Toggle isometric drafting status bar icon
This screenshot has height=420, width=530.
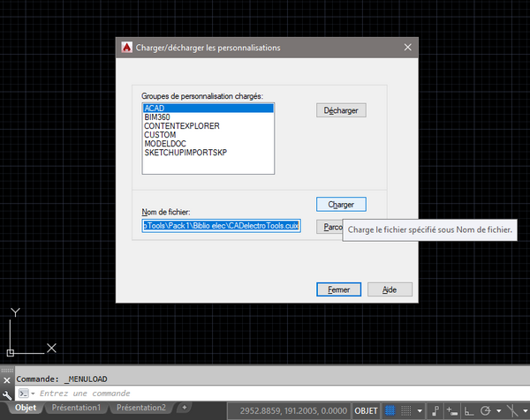click(x=512, y=411)
